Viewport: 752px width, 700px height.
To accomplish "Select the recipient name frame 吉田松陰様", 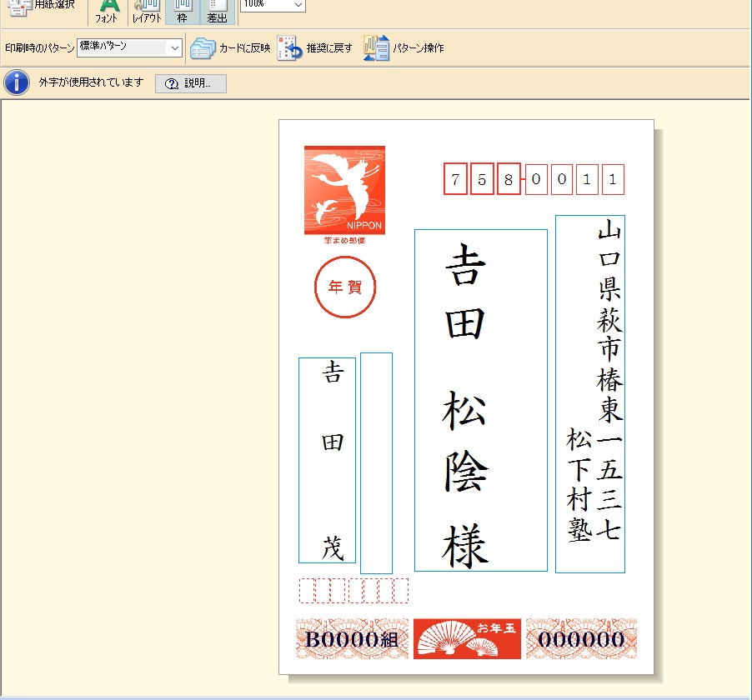I will 480,400.
